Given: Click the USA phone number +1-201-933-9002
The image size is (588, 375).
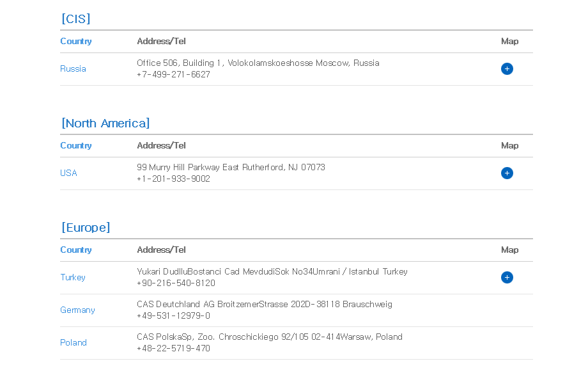Looking at the screenshot, I should tap(173, 179).
